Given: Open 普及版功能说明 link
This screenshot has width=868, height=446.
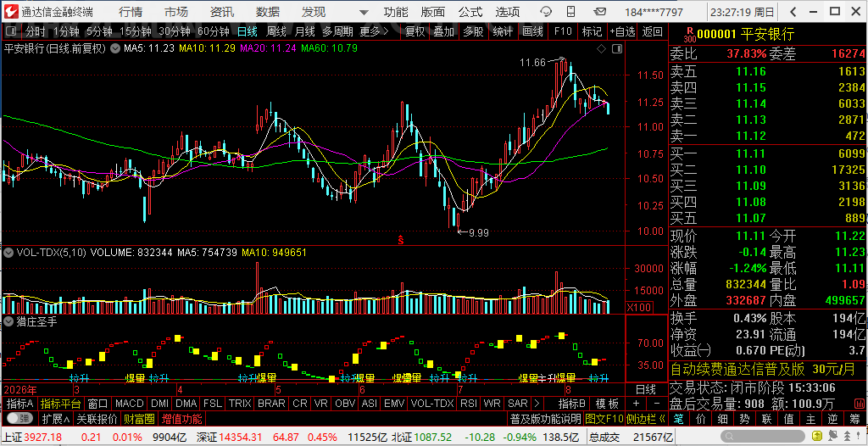Looking at the screenshot, I should coord(545,418).
